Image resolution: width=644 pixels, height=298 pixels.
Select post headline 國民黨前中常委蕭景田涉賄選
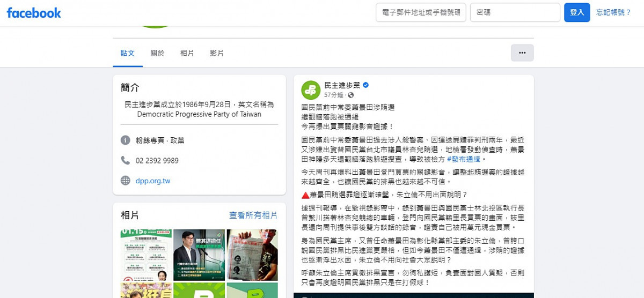point(348,107)
